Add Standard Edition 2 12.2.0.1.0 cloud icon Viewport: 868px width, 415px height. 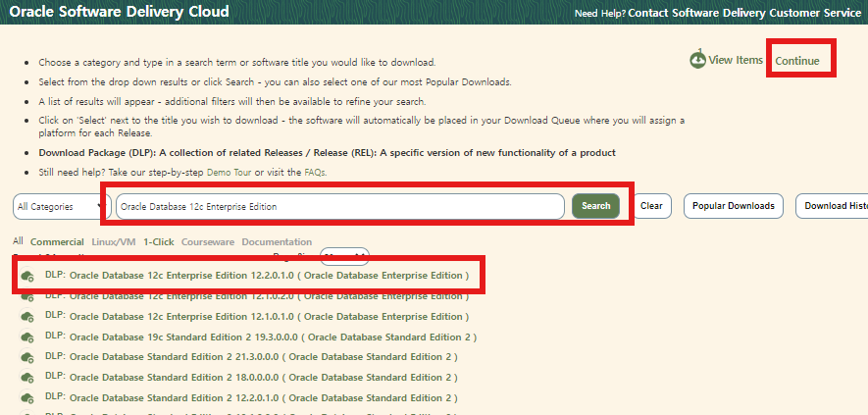[x=27, y=398]
